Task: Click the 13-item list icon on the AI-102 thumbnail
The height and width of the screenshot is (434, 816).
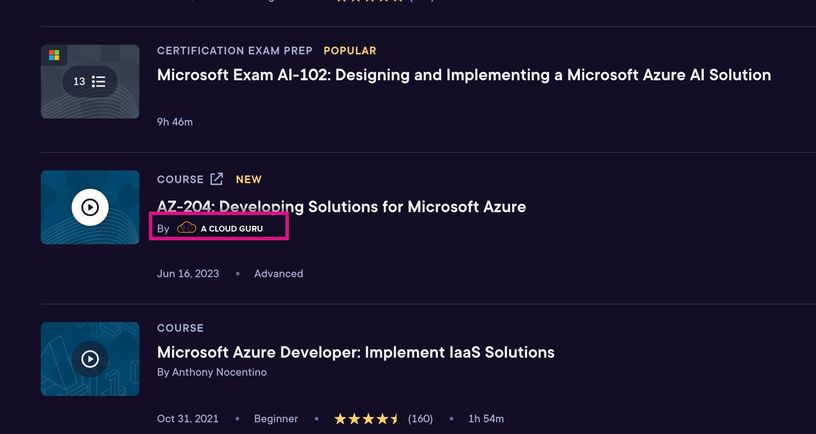Action: pyautogui.click(x=90, y=81)
